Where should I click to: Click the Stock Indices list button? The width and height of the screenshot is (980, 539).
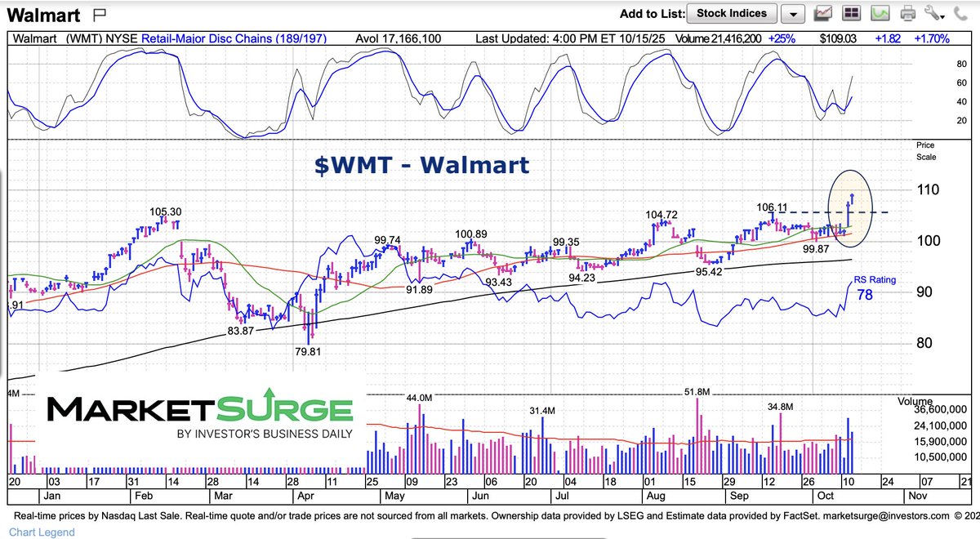point(732,13)
